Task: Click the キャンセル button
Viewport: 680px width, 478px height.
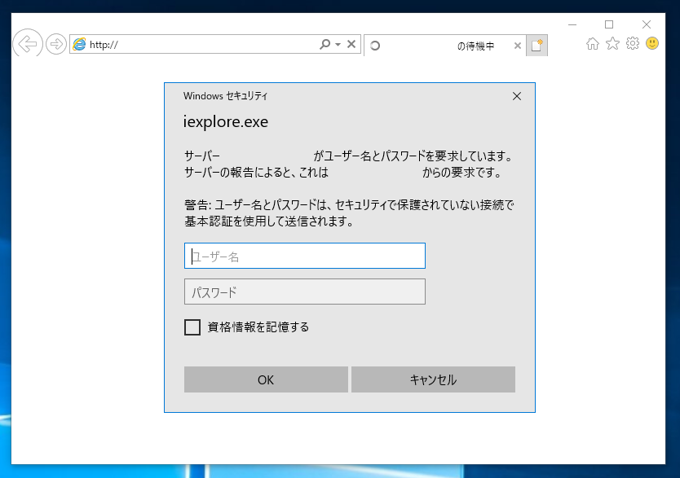Action: pos(433,380)
